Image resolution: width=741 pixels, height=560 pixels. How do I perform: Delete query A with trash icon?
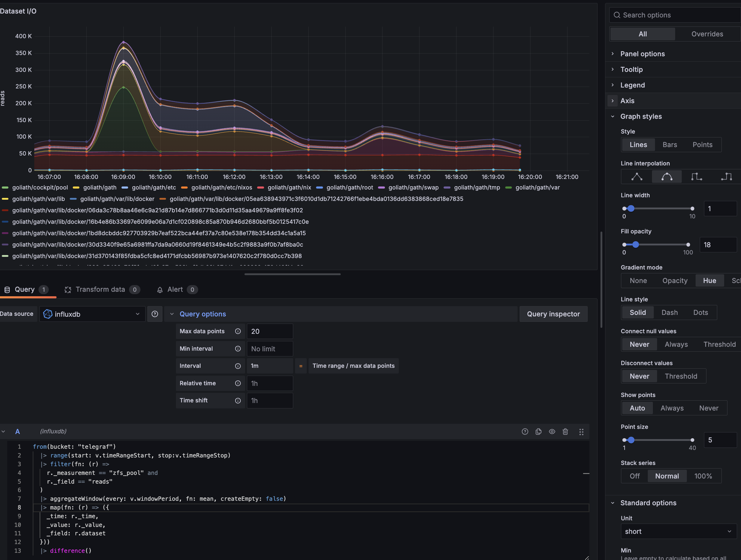coord(565,431)
